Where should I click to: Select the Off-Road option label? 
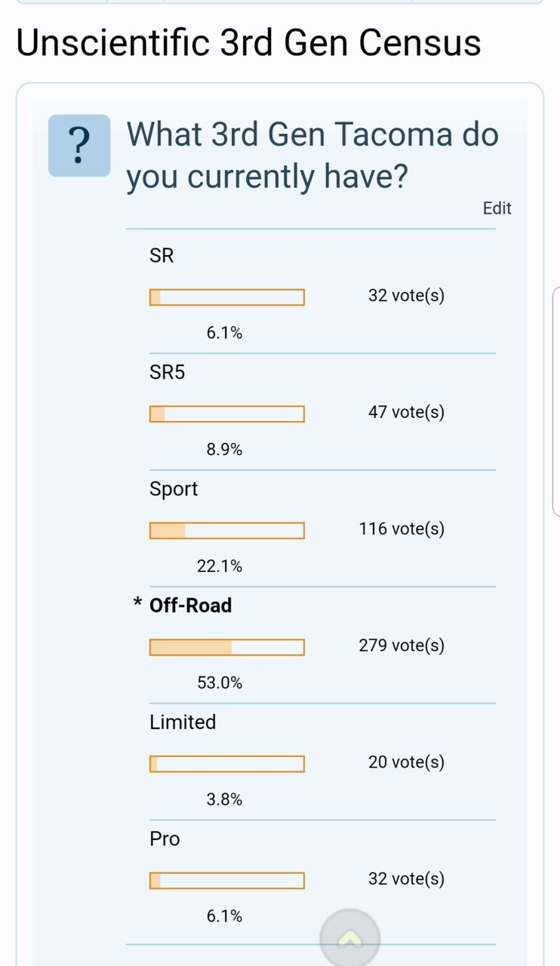point(190,605)
